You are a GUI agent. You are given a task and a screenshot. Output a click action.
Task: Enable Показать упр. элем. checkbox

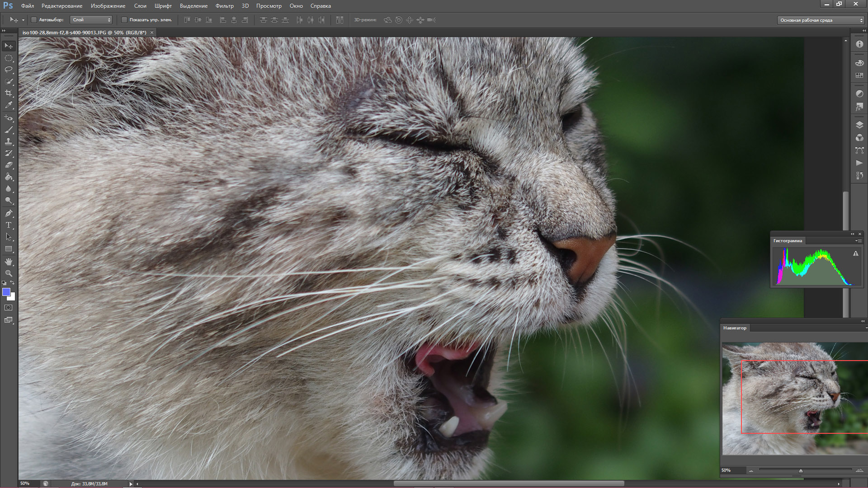click(x=124, y=20)
